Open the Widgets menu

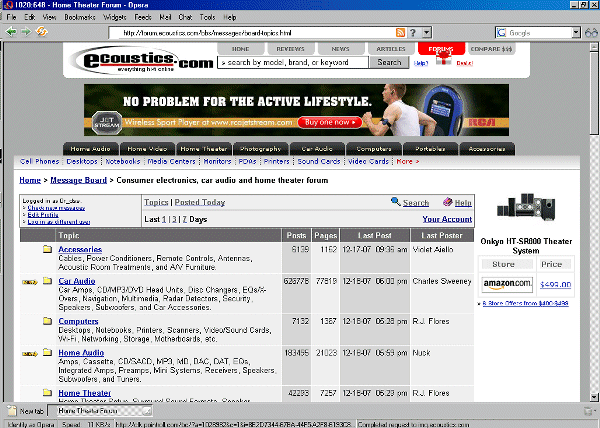tap(115, 17)
